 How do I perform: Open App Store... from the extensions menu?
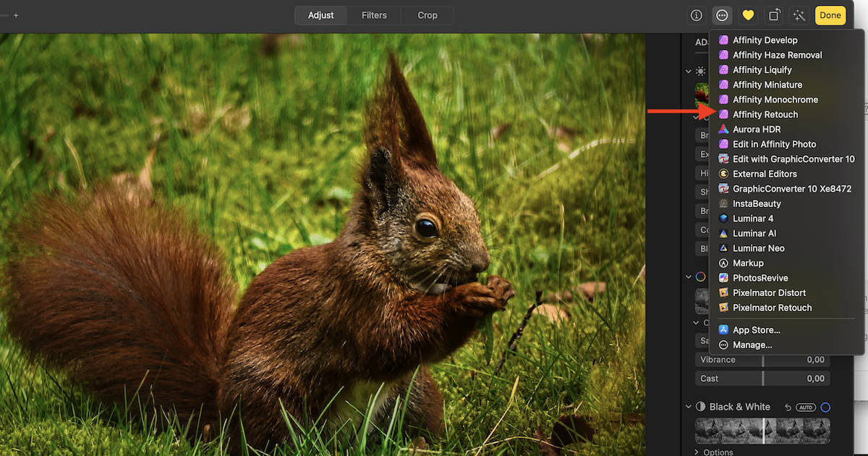(787, 330)
